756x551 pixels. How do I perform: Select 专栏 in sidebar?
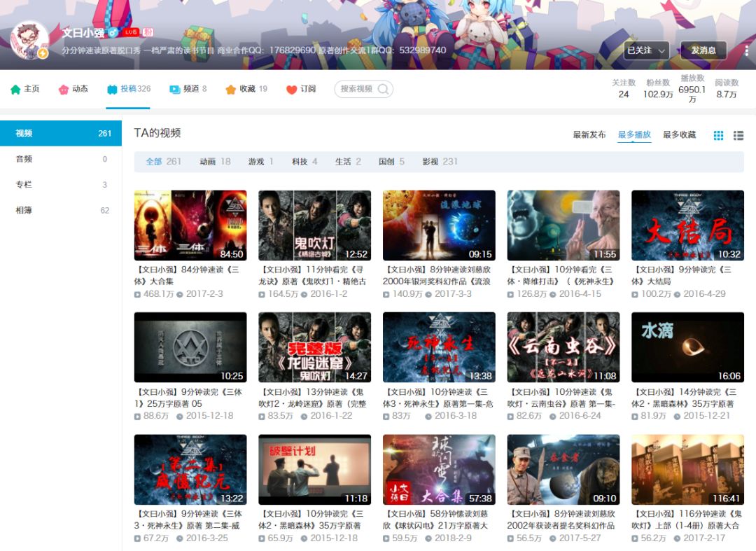pyautogui.click(x=61, y=185)
